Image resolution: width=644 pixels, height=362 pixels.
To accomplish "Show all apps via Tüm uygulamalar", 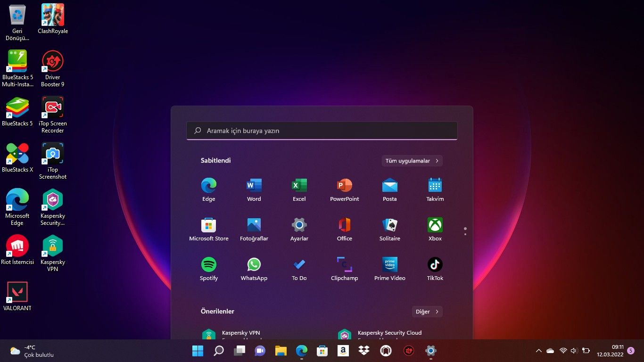I will 412,161.
